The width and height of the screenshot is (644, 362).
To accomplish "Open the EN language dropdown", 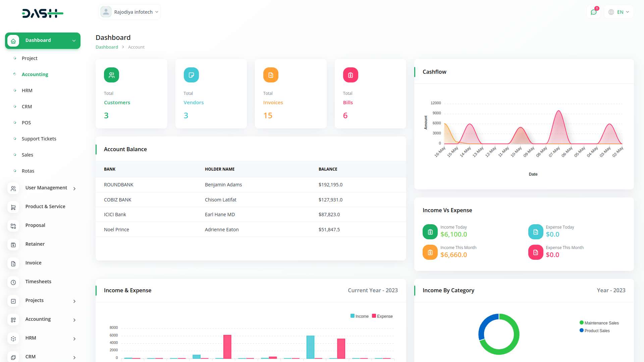I will [x=618, y=12].
